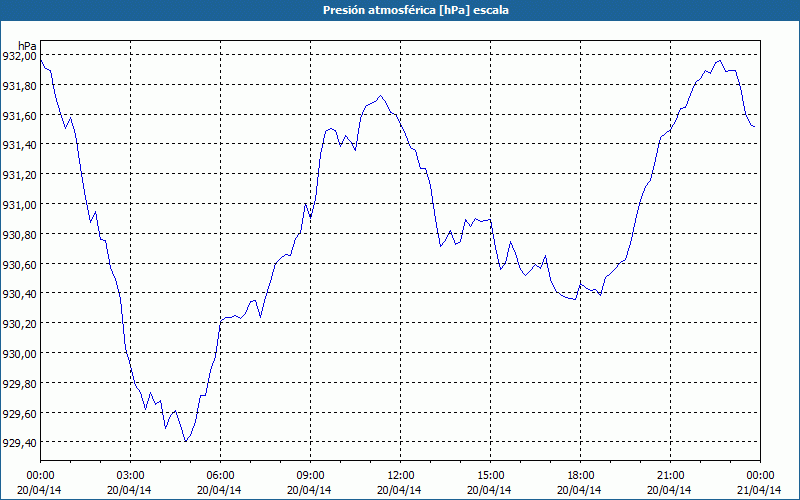The width and height of the screenshot is (800, 500).
Task: Click the 929,60 y-axis label
Action: [x=20, y=414]
